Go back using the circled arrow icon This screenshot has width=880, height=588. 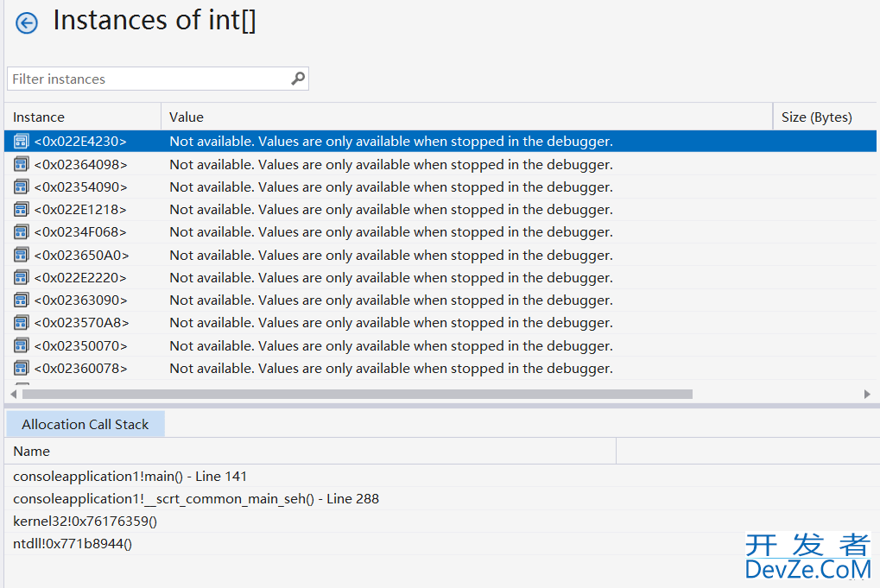point(27,23)
